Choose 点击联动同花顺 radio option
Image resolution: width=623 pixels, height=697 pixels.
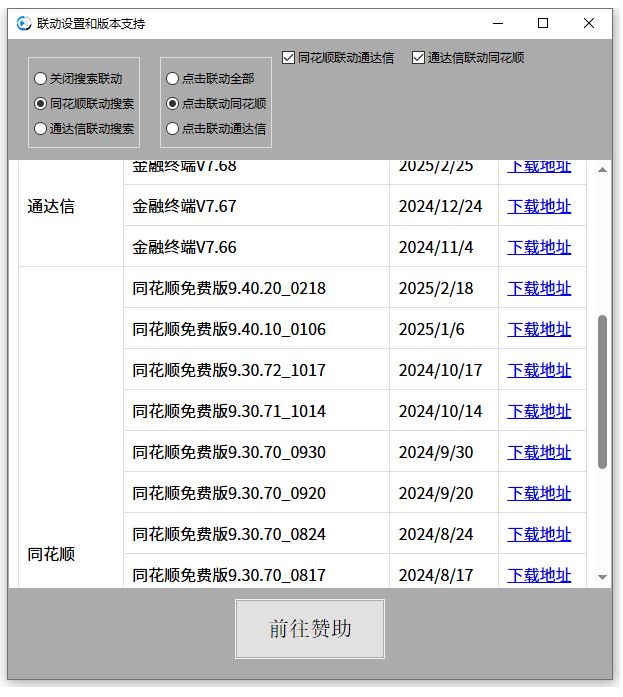216,104
